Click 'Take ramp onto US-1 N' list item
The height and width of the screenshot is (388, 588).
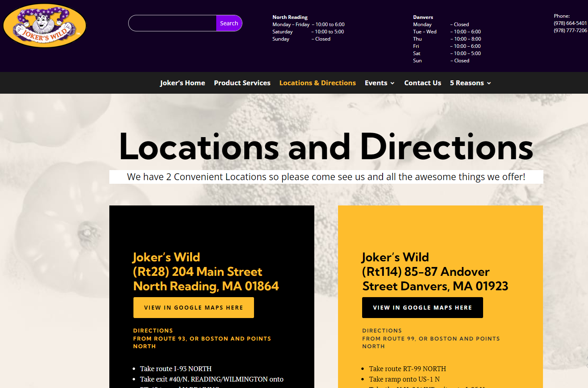click(404, 379)
